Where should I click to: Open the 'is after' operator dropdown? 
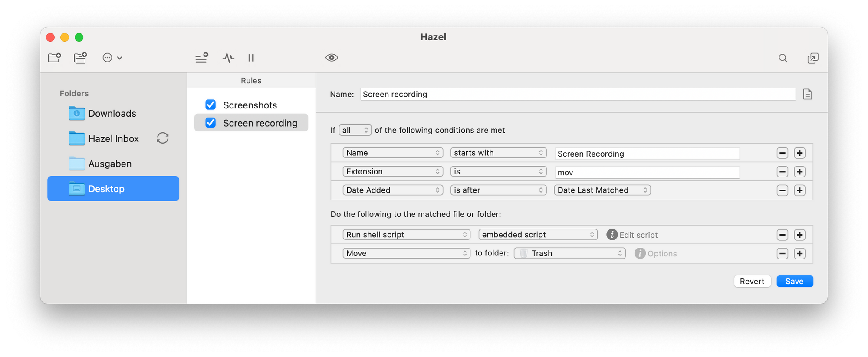click(498, 190)
